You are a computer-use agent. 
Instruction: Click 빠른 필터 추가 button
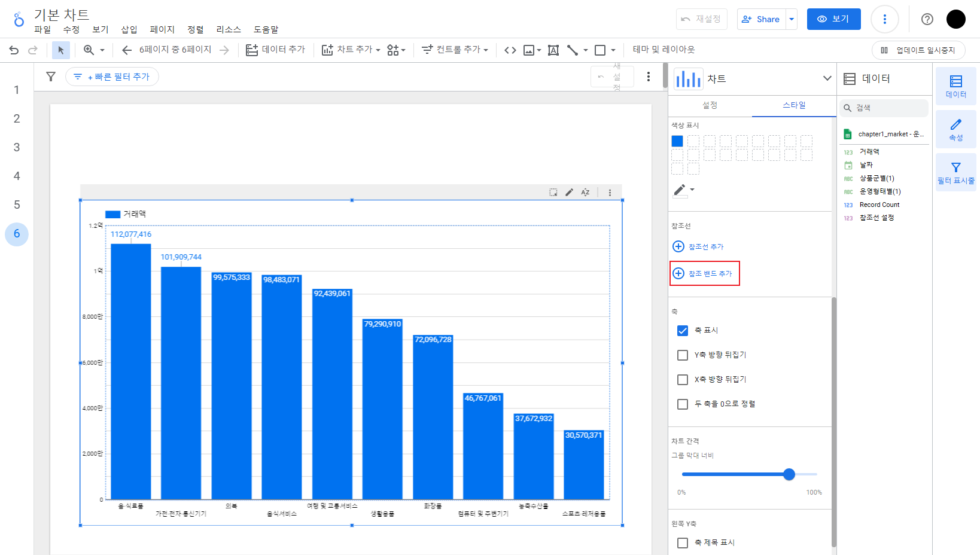pos(112,77)
